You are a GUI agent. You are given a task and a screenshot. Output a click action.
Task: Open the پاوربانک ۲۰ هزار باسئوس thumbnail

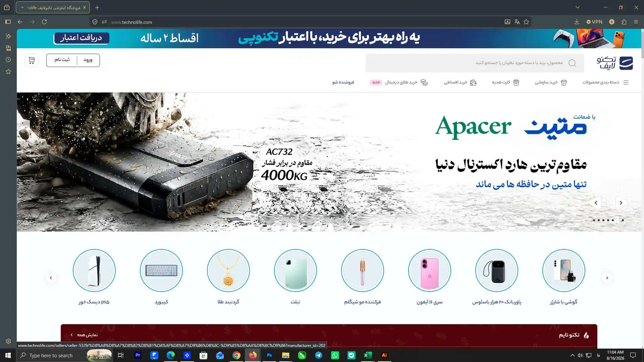tap(497, 270)
